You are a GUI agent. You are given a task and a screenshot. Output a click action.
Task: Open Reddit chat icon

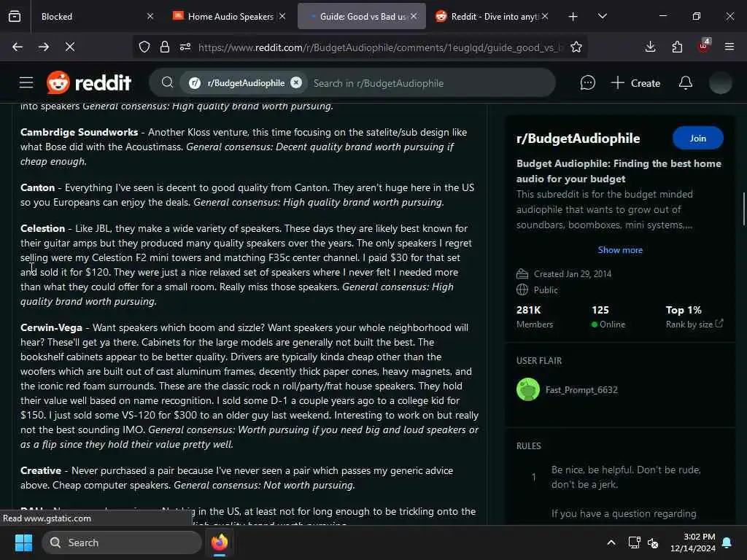pyautogui.click(x=587, y=83)
